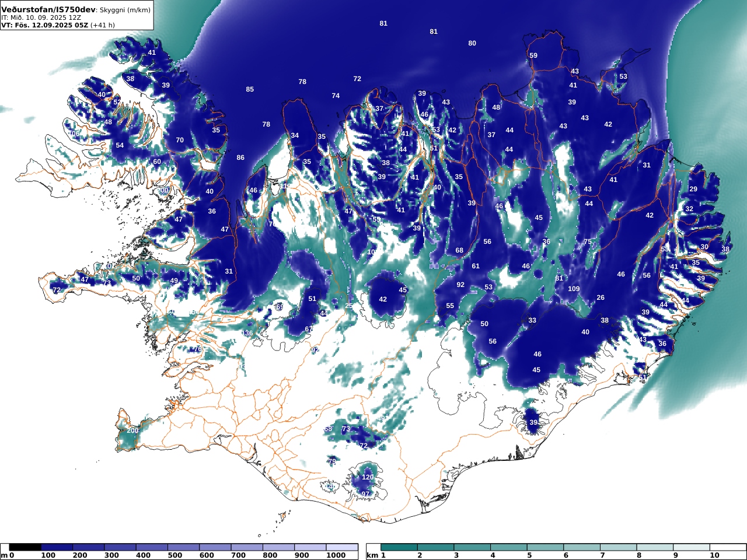This screenshot has height=560, width=747.
Task: Click the visibility value 109 in the east
Action: 574,289
